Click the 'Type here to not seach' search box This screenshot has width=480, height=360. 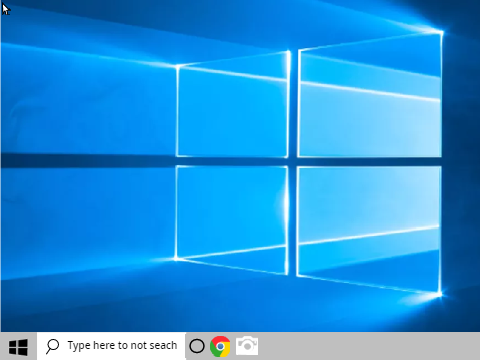pos(111,346)
